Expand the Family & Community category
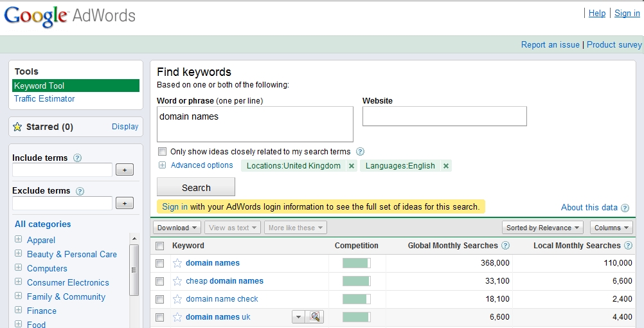This screenshot has height=328, width=644. point(18,296)
